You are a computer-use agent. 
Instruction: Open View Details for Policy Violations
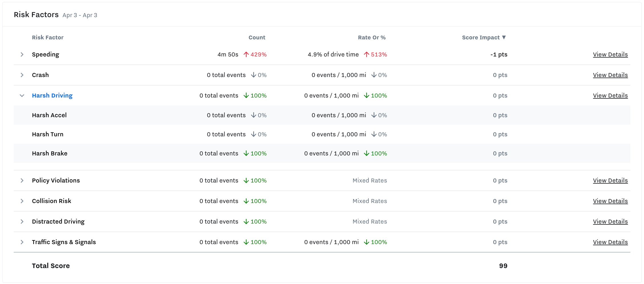tap(610, 180)
